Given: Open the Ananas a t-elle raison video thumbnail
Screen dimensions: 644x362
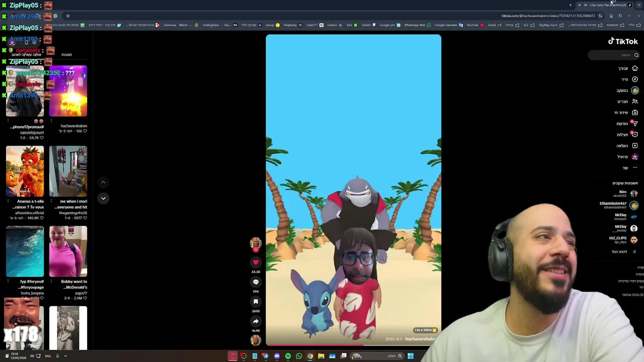Looking at the screenshot, I should tap(25, 171).
